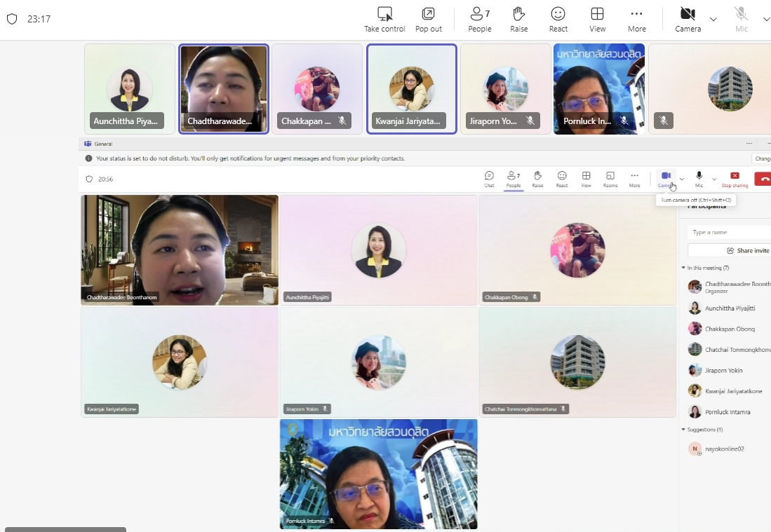Click the large Aunchittha Piyajitti grid tile
Screen dimensions: 771x532
(379, 250)
